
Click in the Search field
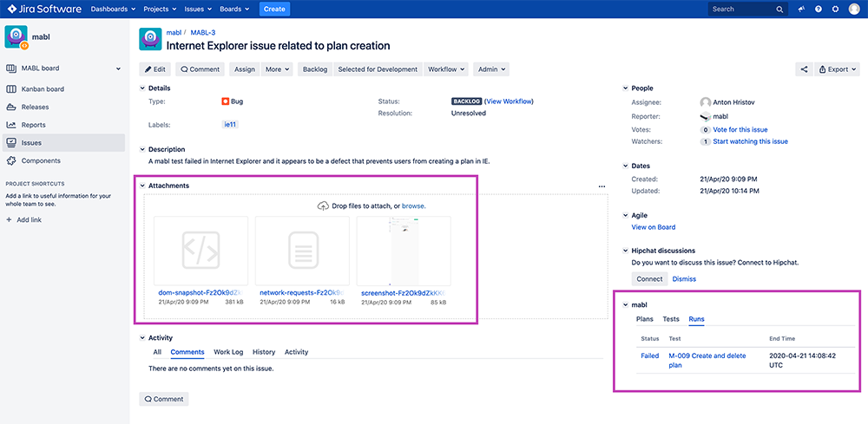(747, 10)
